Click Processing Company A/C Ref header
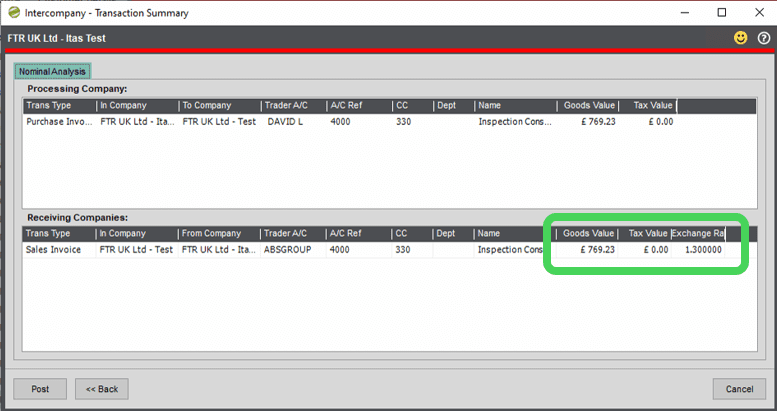777x411 pixels. [360, 106]
